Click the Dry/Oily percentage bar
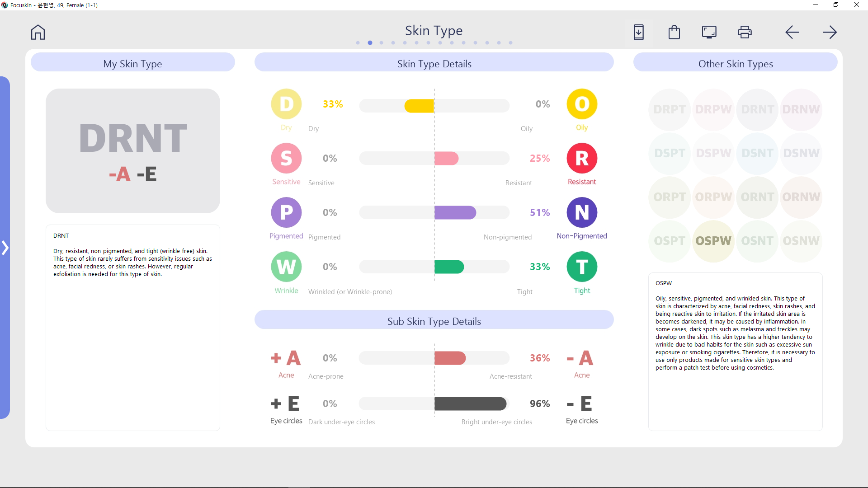 click(x=434, y=106)
